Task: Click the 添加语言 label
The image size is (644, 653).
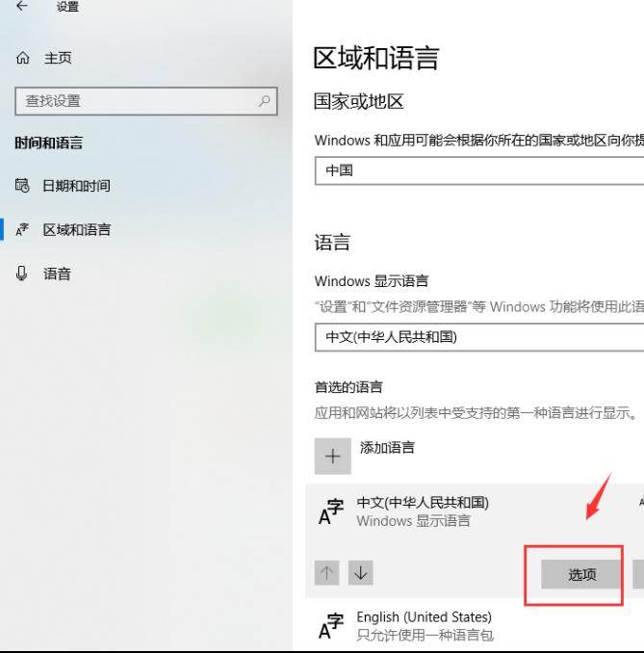Action: pos(387,448)
